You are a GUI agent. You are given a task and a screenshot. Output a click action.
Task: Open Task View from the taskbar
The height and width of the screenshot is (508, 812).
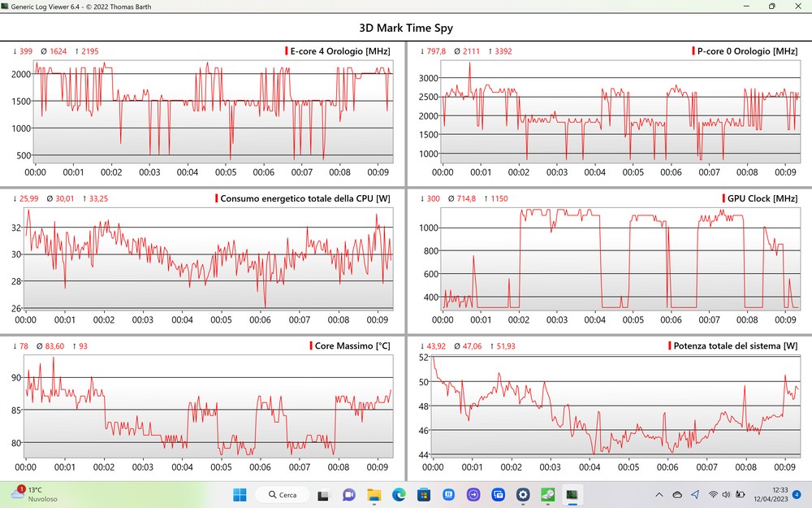click(x=324, y=494)
